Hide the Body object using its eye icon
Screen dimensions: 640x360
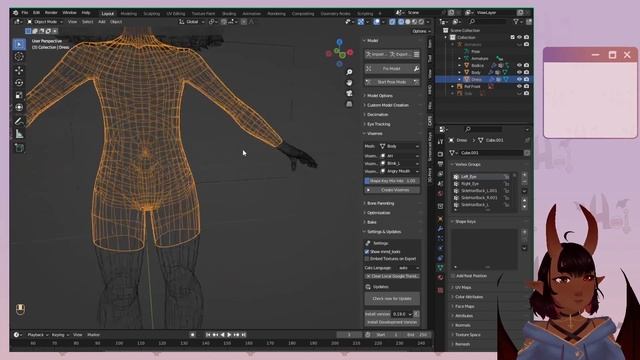point(519,72)
